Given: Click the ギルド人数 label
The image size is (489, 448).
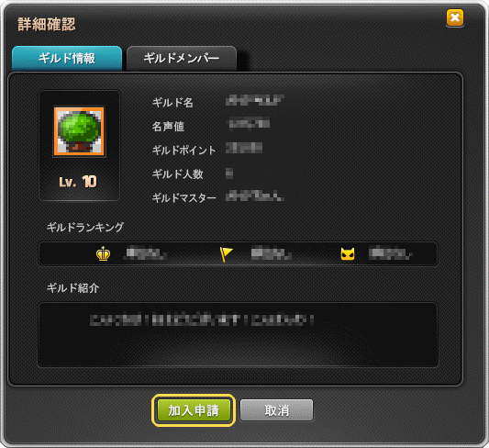Looking at the screenshot, I should pyautogui.click(x=178, y=174).
